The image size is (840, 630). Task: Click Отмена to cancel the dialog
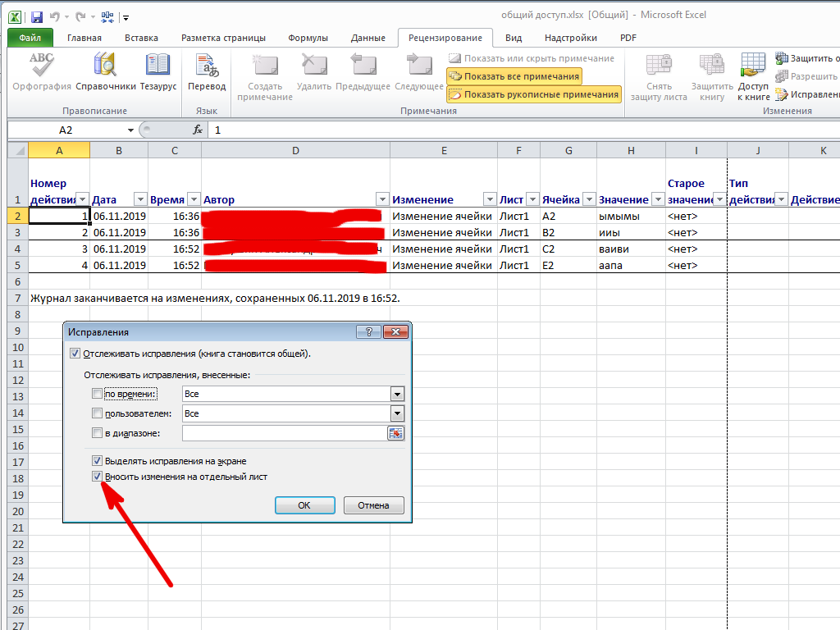point(373,505)
